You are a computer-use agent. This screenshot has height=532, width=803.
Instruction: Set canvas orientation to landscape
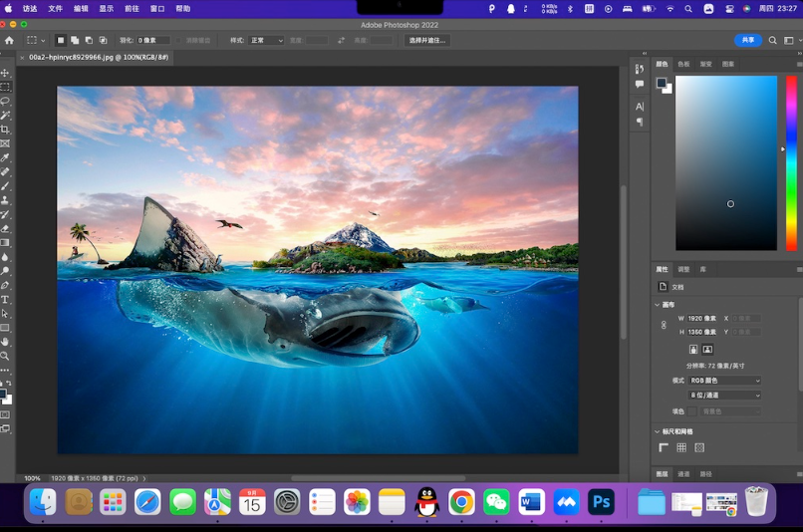click(707, 350)
